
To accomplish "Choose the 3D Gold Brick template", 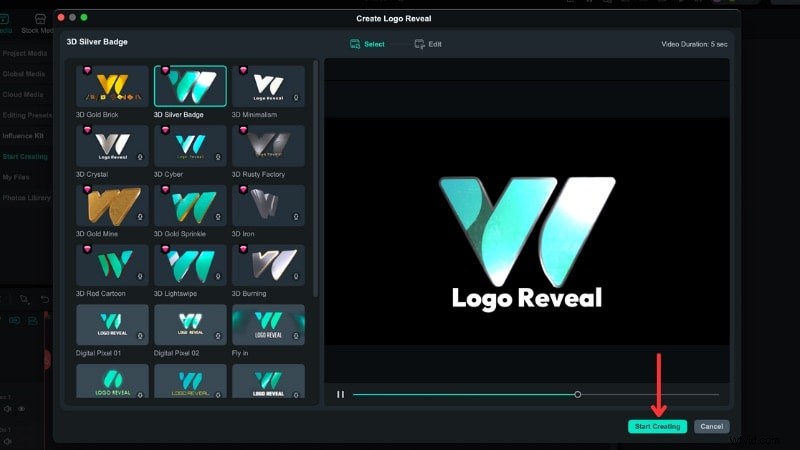I will (112, 87).
